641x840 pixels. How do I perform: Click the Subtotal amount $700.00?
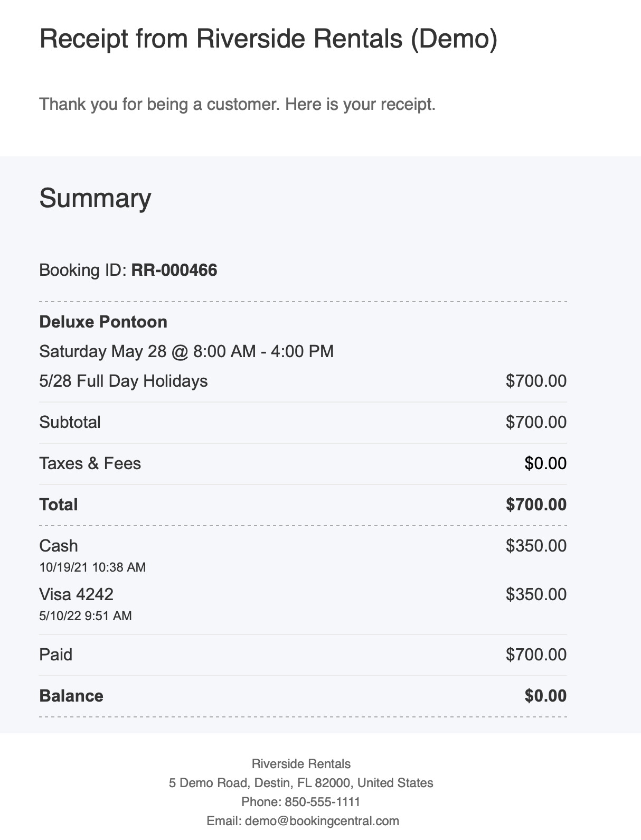(x=536, y=422)
